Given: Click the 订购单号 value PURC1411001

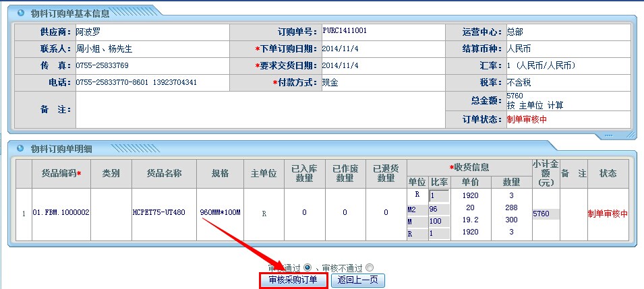Looking at the screenshot, I should (345, 31).
